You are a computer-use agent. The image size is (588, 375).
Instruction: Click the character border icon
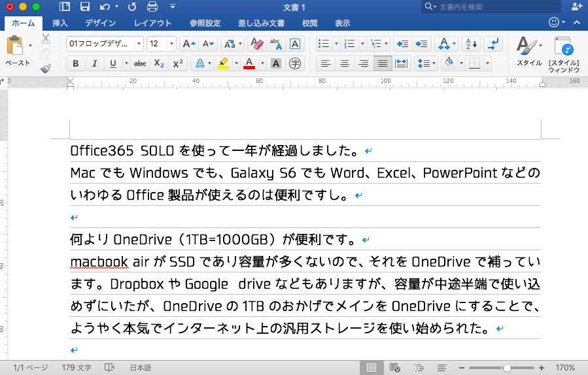point(295,44)
